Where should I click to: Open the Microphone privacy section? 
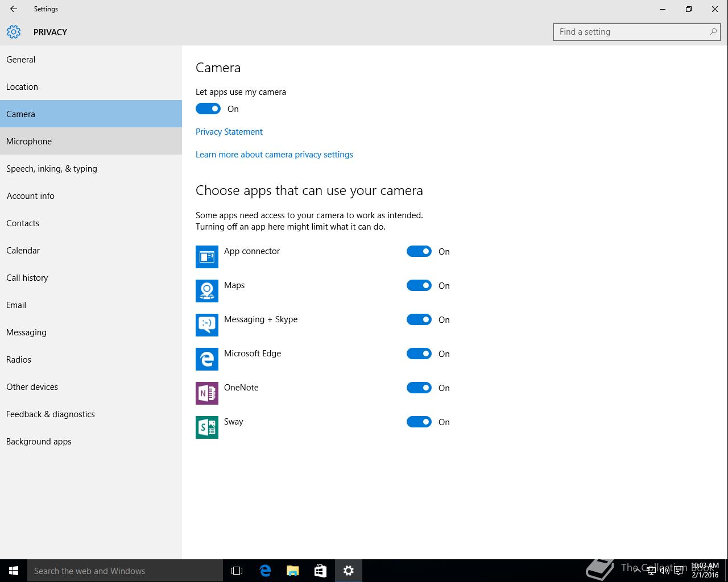pyautogui.click(x=29, y=142)
